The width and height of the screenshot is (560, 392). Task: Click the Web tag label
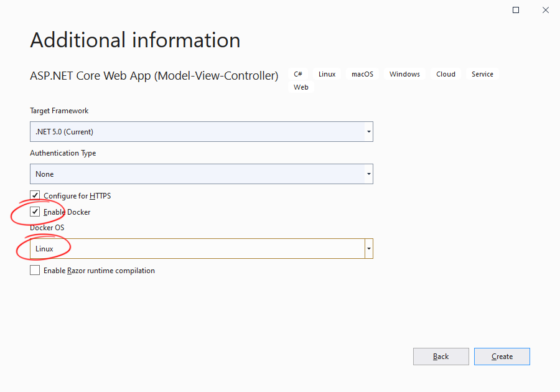[301, 87]
